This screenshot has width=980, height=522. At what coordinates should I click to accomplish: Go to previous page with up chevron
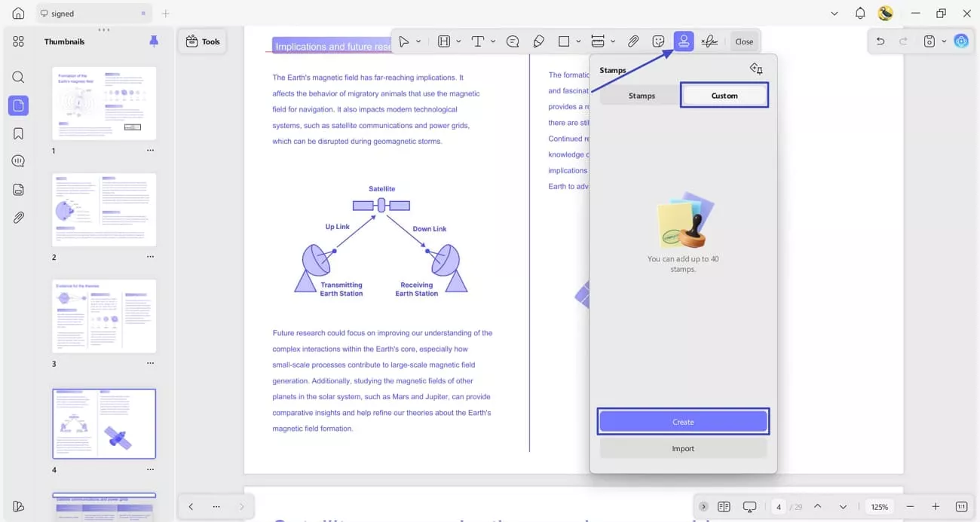tap(818, 507)
